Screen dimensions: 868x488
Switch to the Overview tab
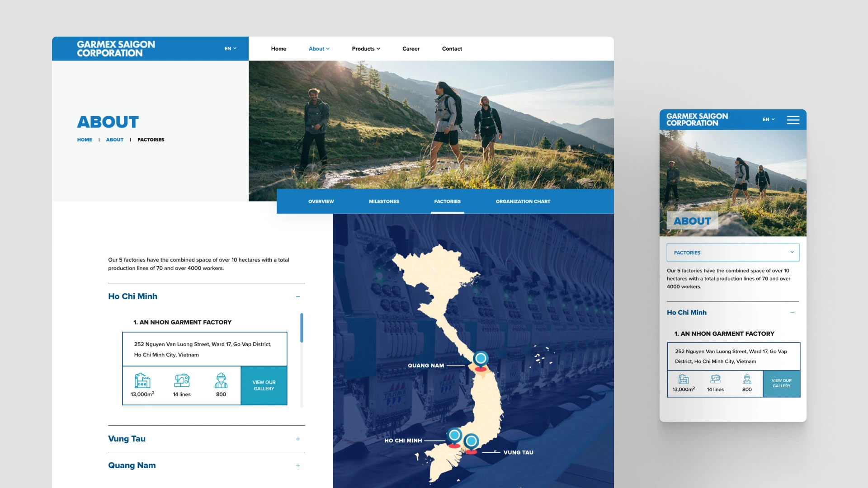321,202
